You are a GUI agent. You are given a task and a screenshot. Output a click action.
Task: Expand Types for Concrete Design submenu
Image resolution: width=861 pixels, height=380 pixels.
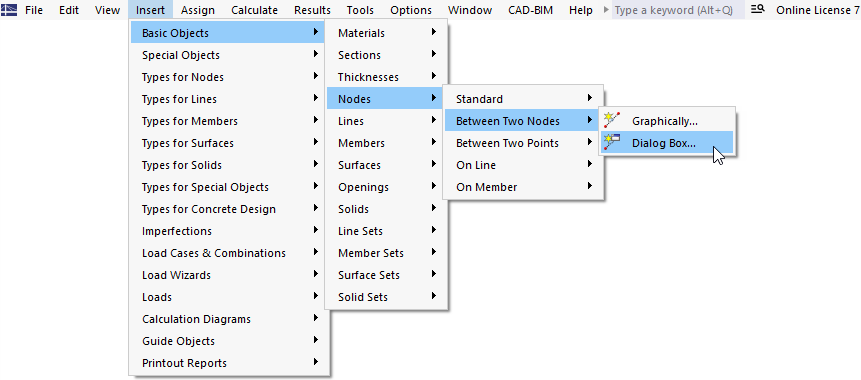(230, 209)
